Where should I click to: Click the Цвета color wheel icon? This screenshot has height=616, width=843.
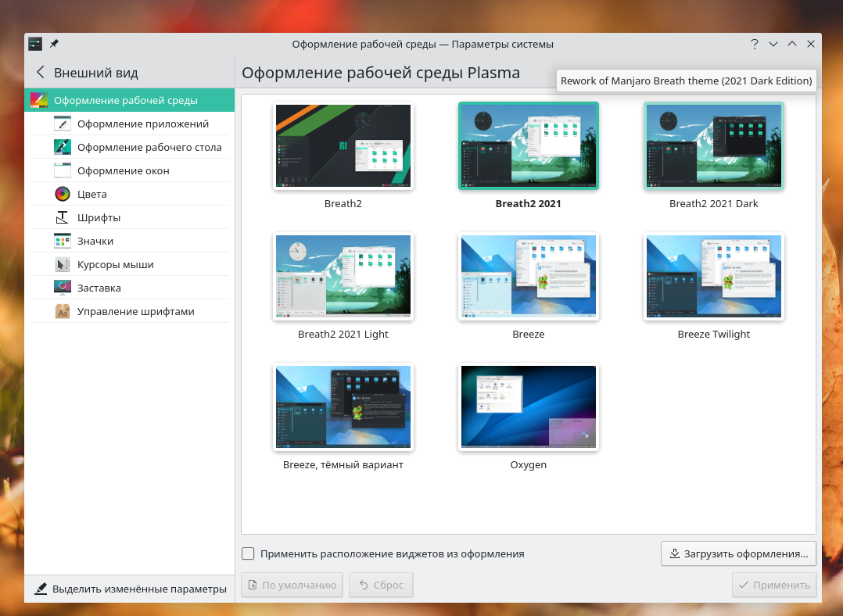(x=63, y=194)
